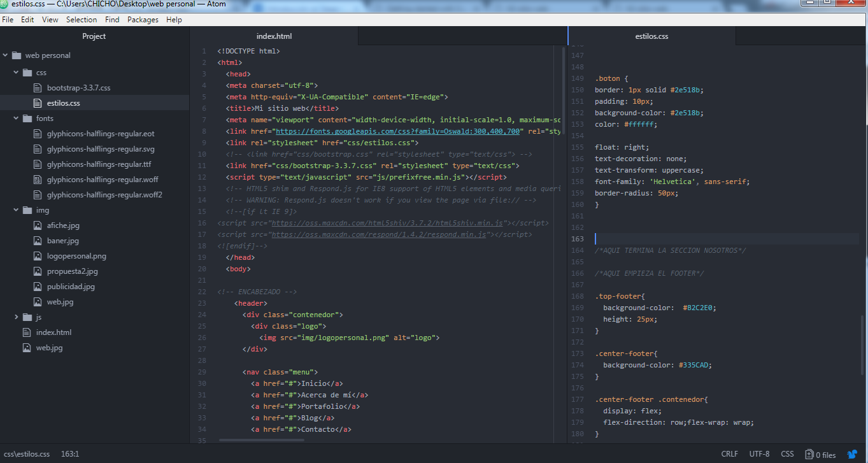This screenshot has height=463, width=868.
Task: Click the image icon of logopersonal.png
Action: [38, 256]
